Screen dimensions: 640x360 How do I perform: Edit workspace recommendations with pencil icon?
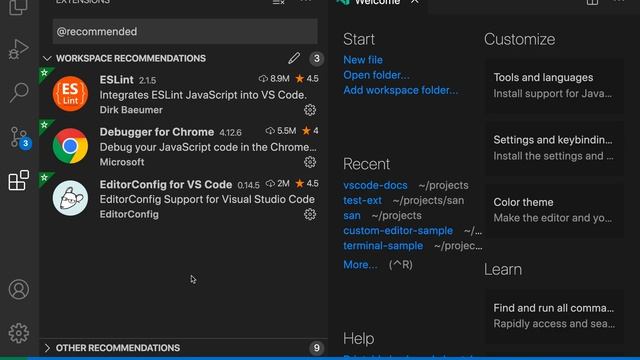pyautogui.click(x=294, y=58)
